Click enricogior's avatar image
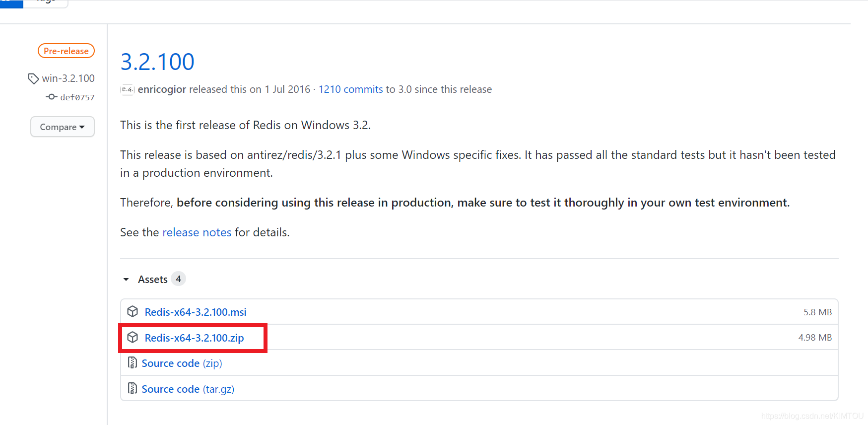The image size is (868, 425). (128, 89)
